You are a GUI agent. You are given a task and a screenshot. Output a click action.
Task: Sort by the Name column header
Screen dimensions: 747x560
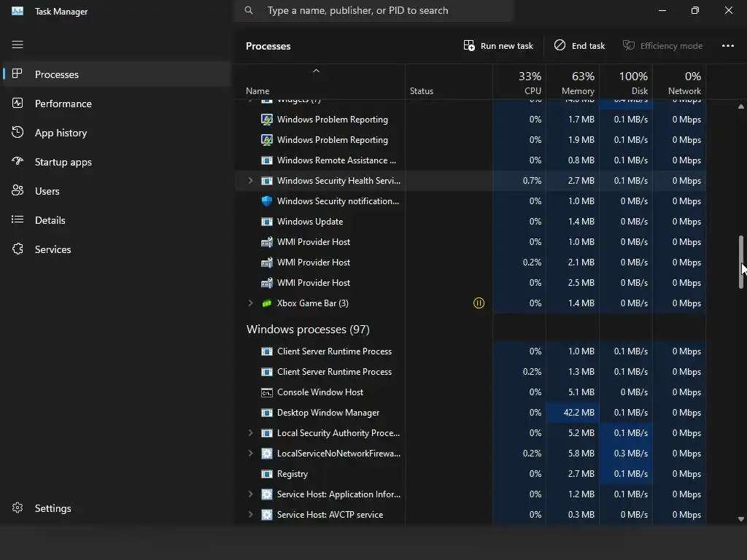[320, 82]
